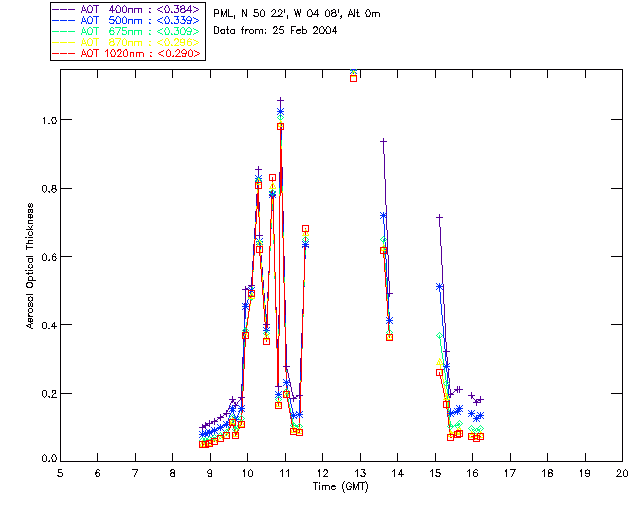Click the PML location coordinates header text
Screen dimensions: 640x512
[x=297, y=14]
